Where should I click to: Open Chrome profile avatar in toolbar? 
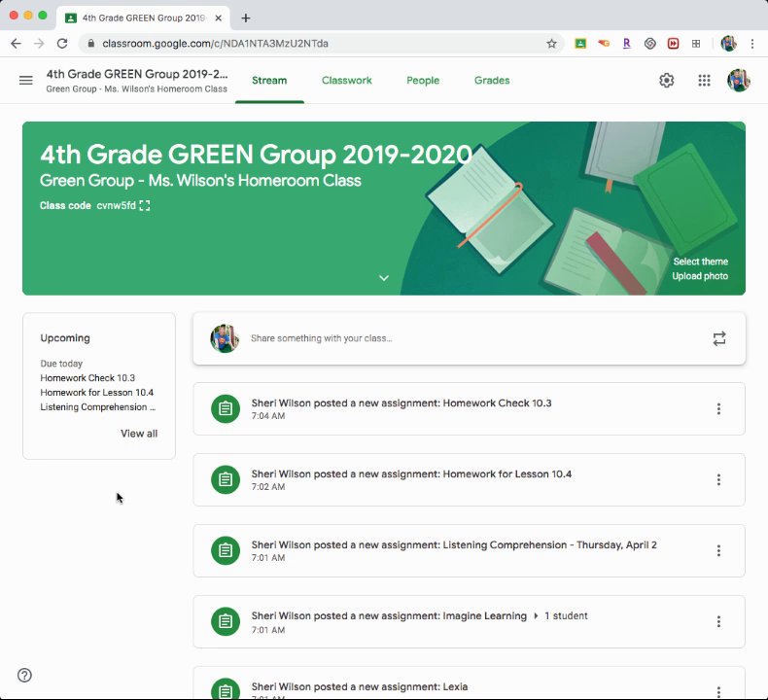click(x=729, y=44)
